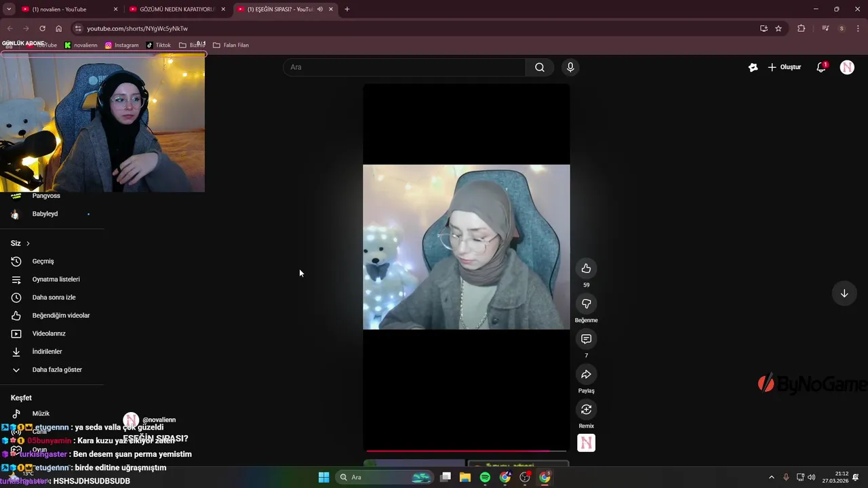Viewport: 868px width, 488px height.
Task: Open Task View on taskbar
Action: (446, 477)
